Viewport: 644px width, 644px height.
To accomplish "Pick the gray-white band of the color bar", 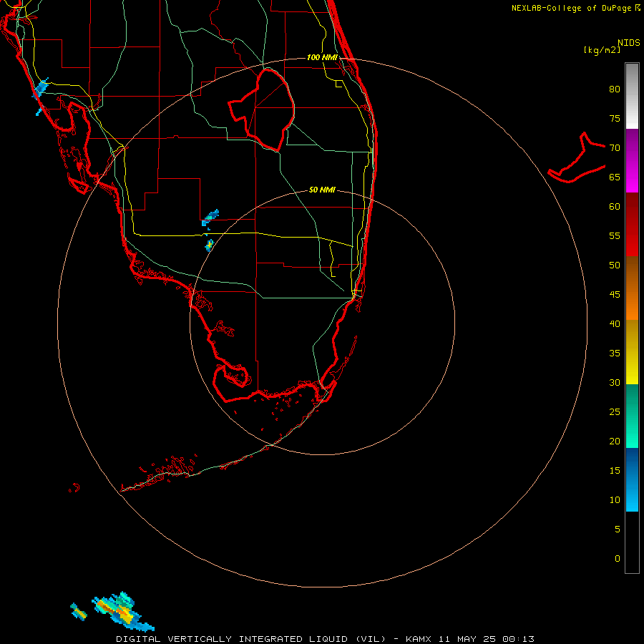I will tap(632, 96).
